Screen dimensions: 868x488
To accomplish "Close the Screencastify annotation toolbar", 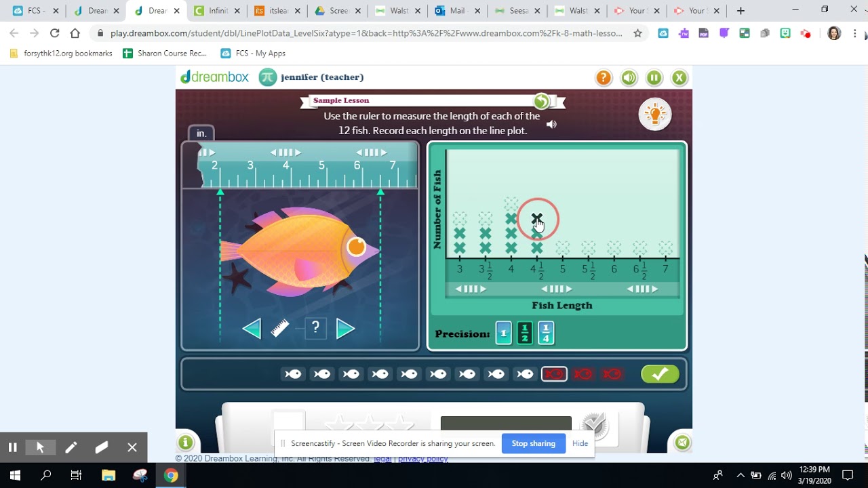I will 132,447.
